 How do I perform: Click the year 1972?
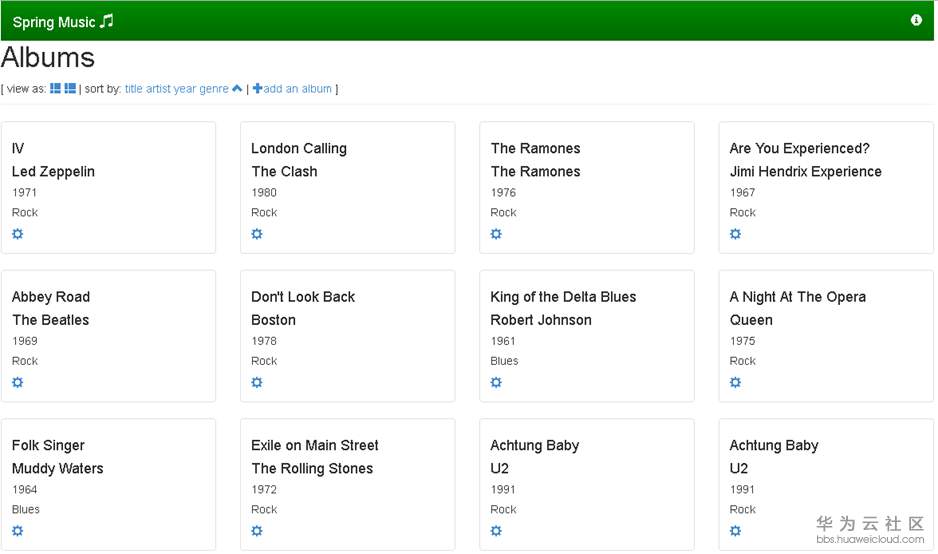click(x=264, y=489)
